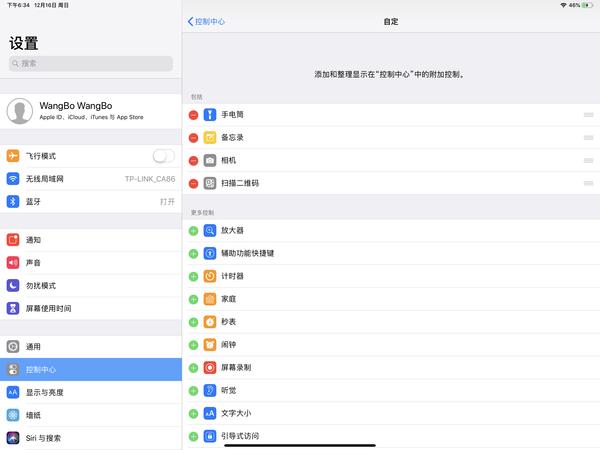The image size is (600, 450).
Task: Add Text Size (文字大小) via green plus
Action: pos(194,414)
